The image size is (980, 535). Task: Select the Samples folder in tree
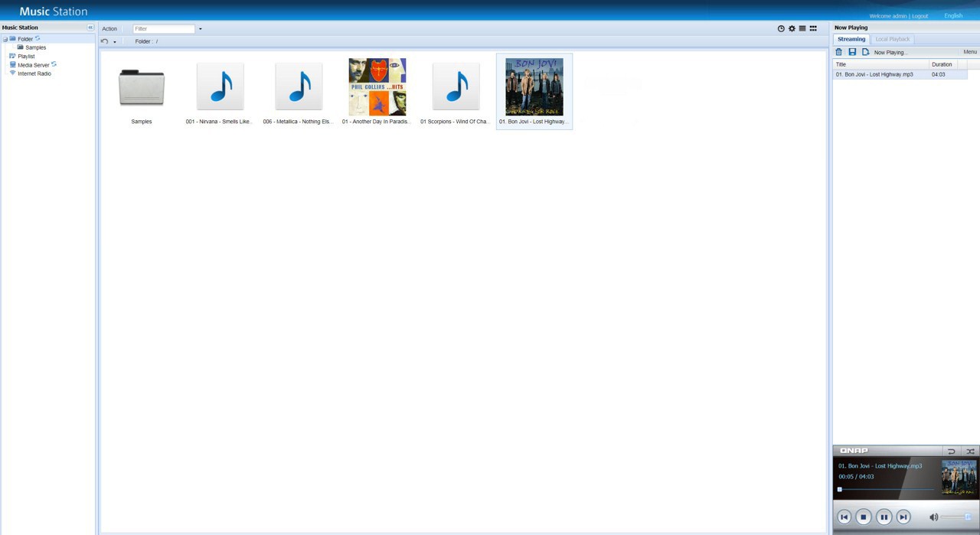coord(35,47)
